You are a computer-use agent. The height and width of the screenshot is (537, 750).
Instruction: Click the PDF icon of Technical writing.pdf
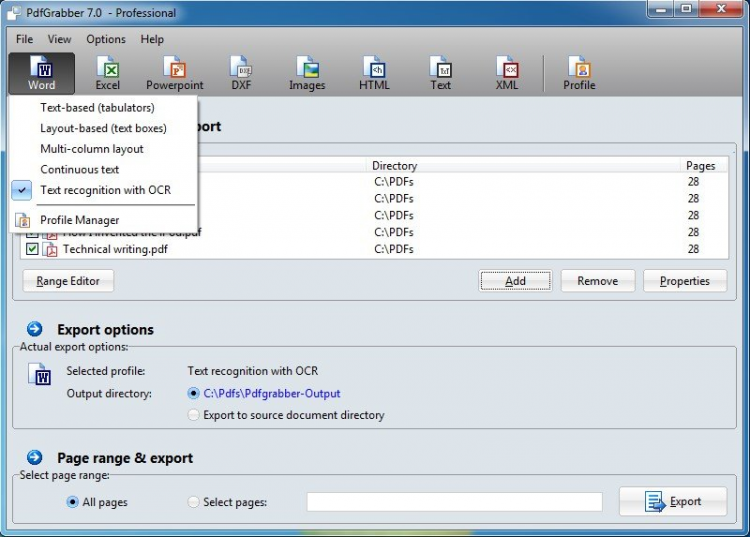pyautogui.click(x=50, y=249)
